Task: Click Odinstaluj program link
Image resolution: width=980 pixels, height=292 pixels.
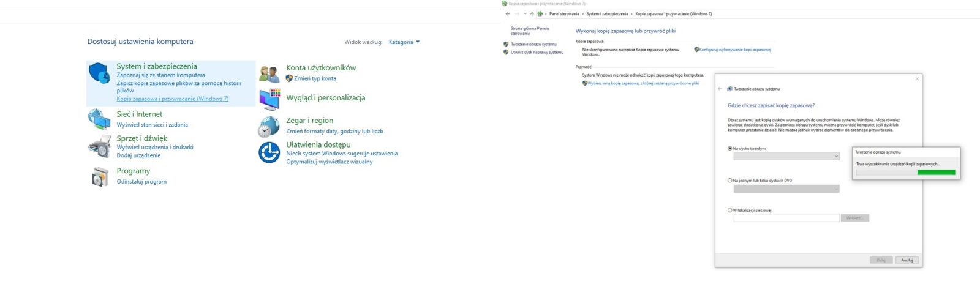Action: click(141, 182)
